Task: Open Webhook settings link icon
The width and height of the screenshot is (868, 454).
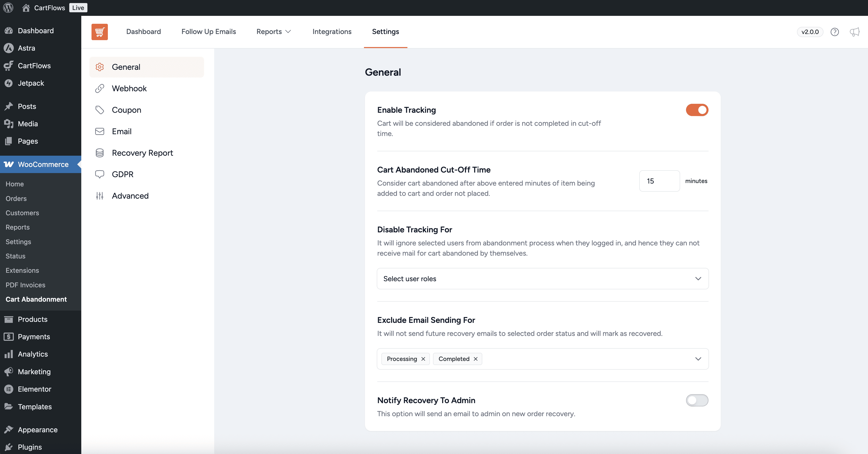Action: point(99,88)
